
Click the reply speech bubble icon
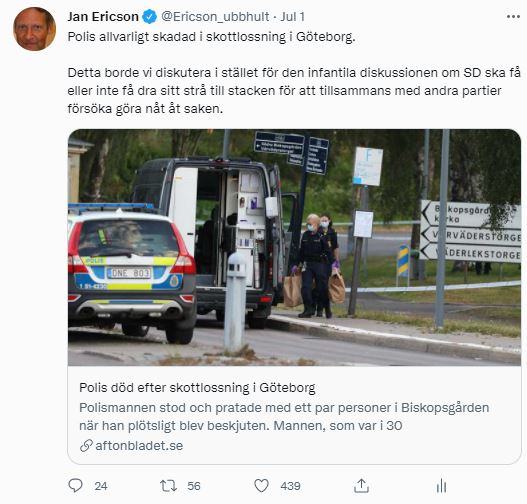pyautogui.click(x=75, y=486)
